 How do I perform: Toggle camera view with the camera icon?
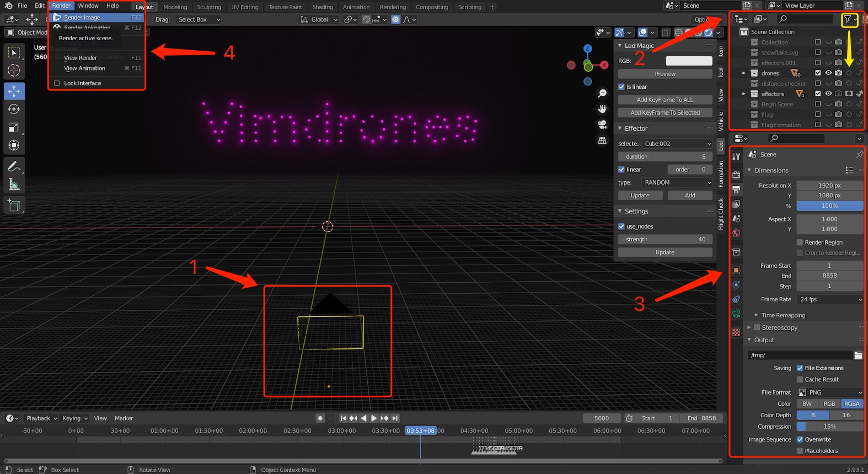pyautogui.click(x=602, y=125)
